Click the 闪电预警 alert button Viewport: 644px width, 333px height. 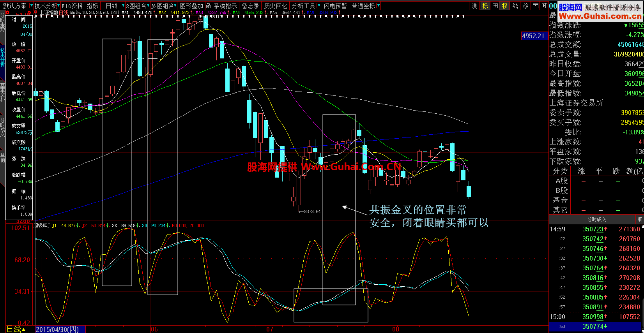[335, 6]
